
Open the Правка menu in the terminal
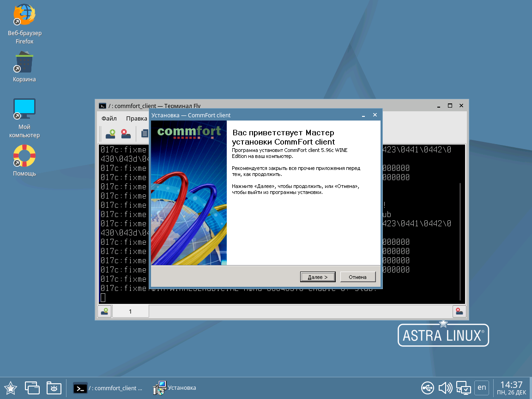click(136, 118)
